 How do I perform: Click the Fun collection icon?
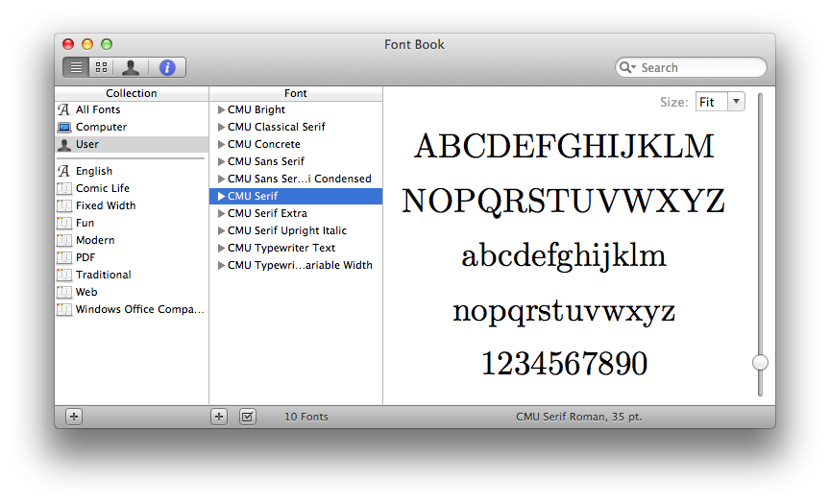click(64, 223)
